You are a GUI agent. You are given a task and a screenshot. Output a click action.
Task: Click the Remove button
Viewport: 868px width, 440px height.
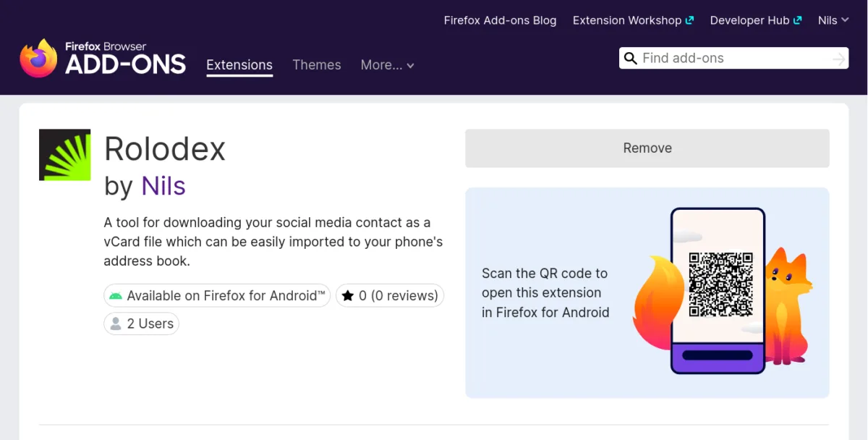(647, 148)
